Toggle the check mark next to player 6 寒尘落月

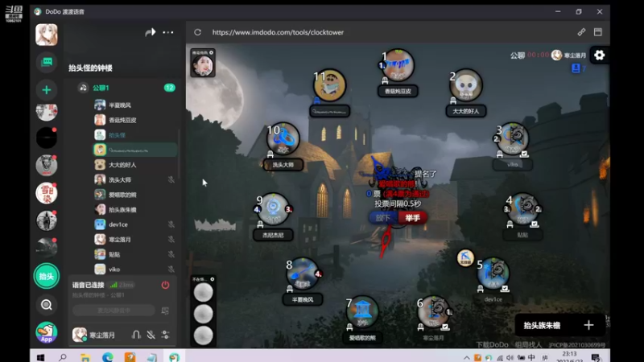[445, 327]
